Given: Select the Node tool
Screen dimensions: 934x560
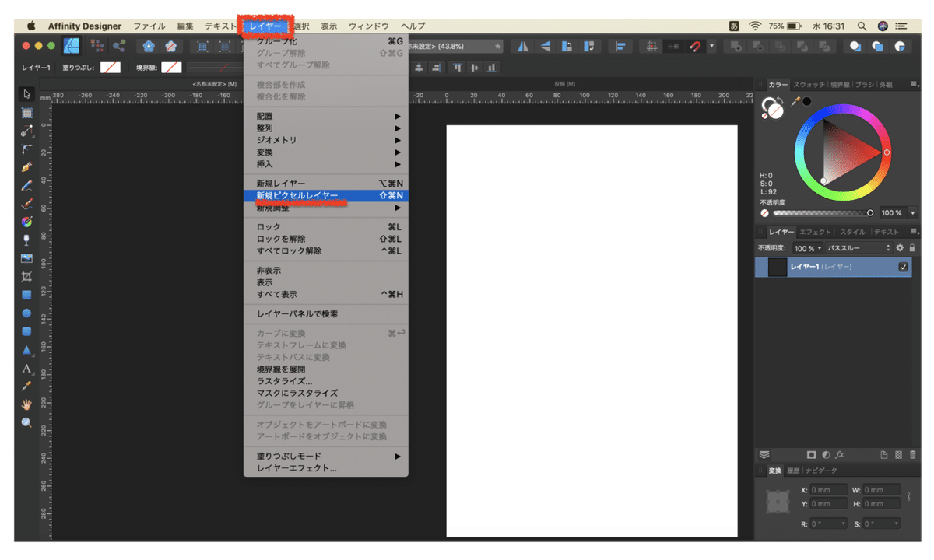Looking at the screenshot, I should coord(26,131).
